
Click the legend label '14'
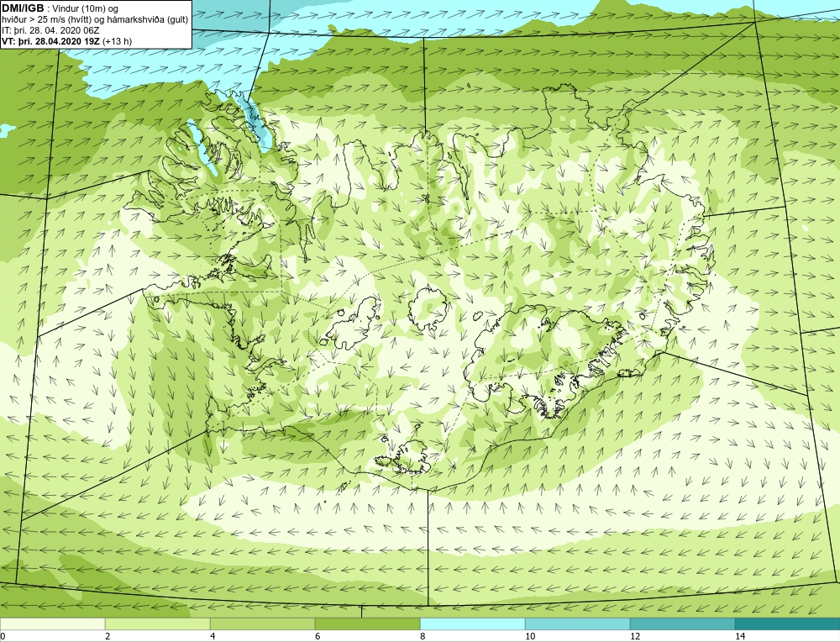tap(740, 636)
